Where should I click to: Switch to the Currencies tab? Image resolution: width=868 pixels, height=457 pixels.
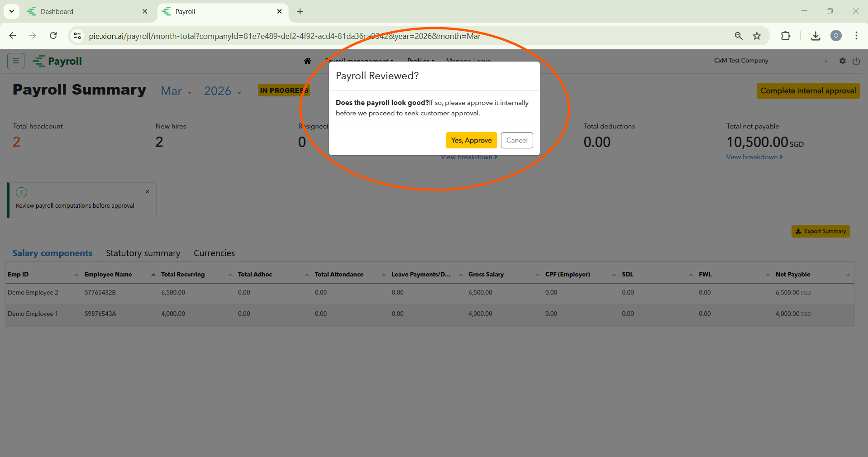(214, 253)
